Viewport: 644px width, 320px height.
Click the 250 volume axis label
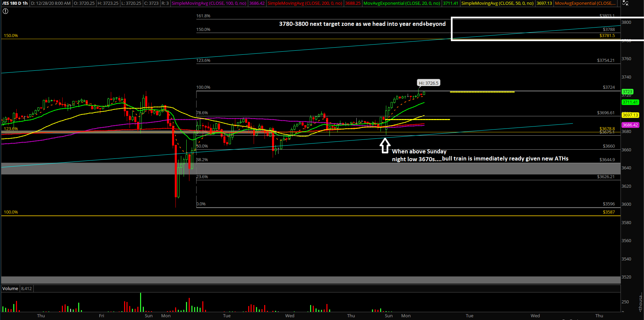(x=625, y=302)
